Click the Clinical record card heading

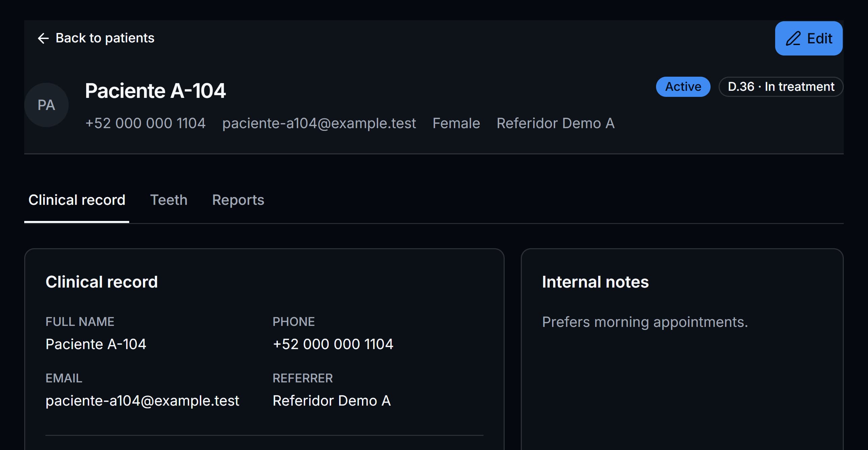coord(102,282)
